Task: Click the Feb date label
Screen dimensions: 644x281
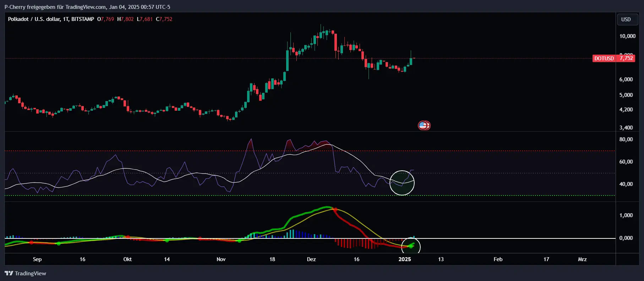Action: (x=498, y=259)
